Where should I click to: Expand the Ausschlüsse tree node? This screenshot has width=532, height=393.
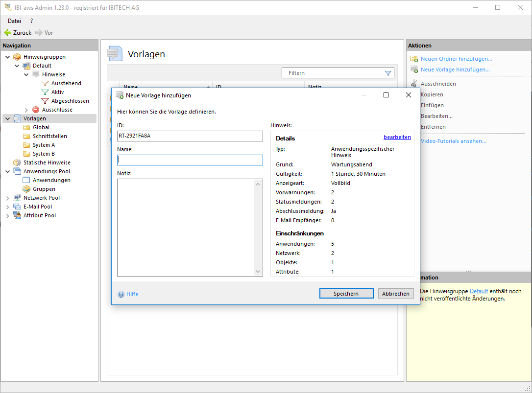click(26, 110)
